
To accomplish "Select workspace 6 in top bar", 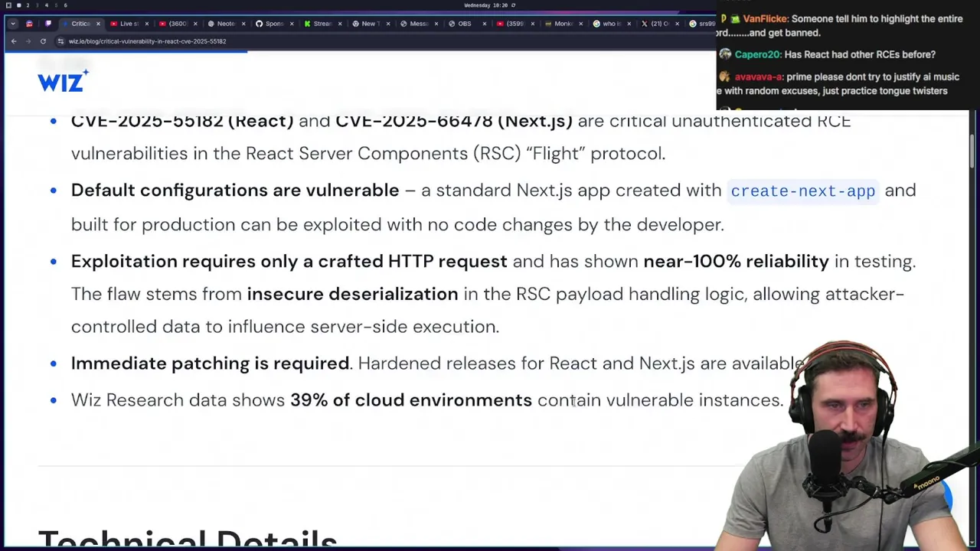I will 65,5.
